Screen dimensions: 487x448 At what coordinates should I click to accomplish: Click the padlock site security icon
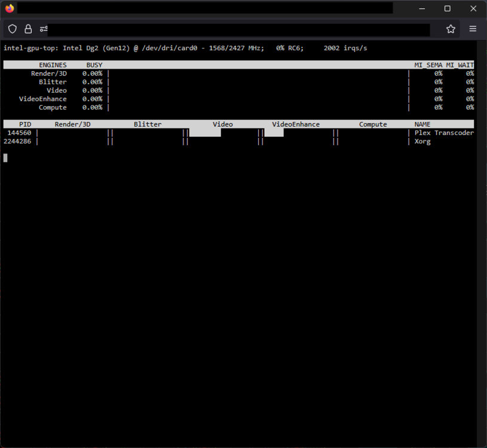click(28, 29)
